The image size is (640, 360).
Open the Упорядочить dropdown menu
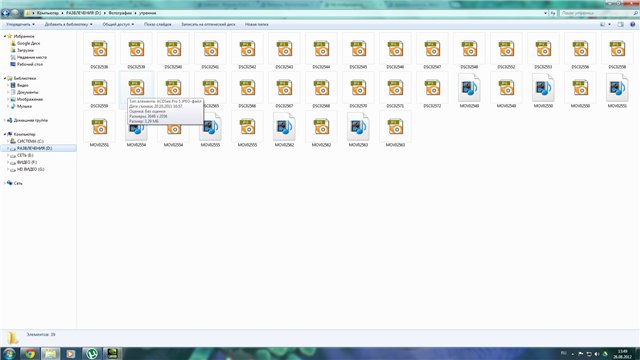(20, 24)
